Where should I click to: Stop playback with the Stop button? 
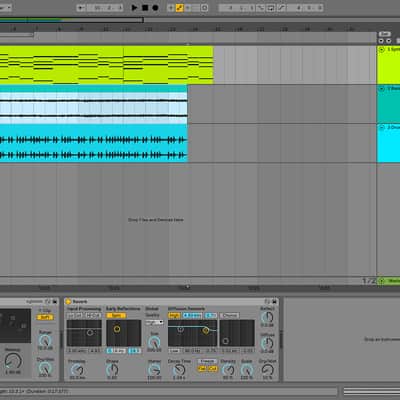pos(145,7)
